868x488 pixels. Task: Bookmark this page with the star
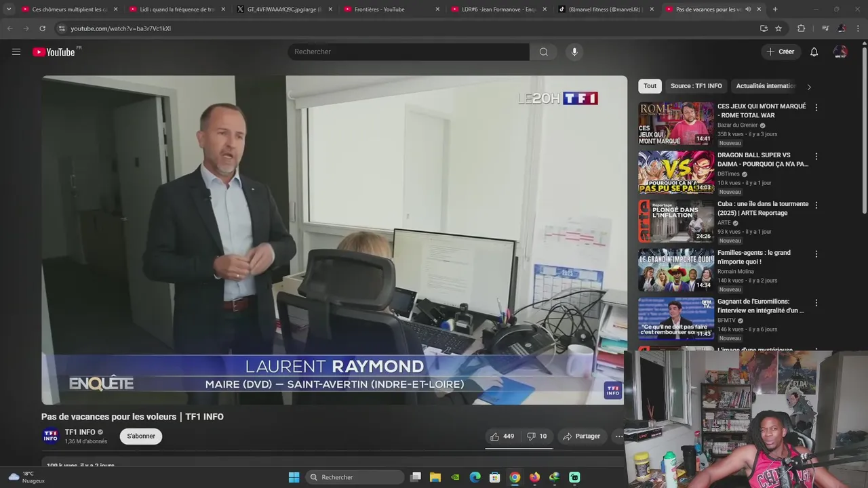click(x=778, y=28)
